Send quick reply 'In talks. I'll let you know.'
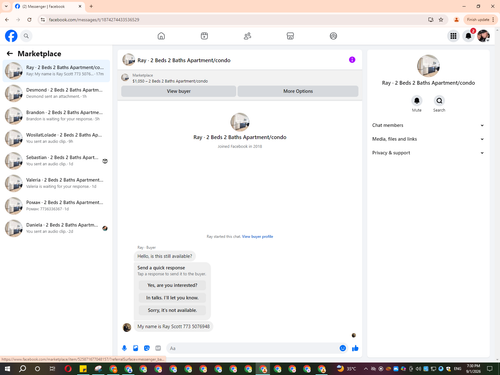This screenshot has height=375, width=500. point(172,298)
